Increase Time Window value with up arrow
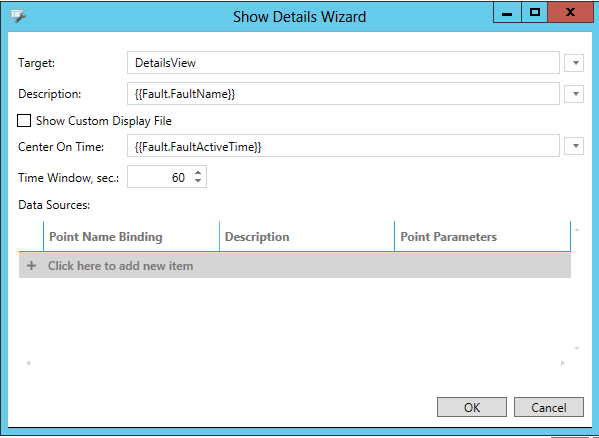This screenshot has height=438, width=599. [198, 173]
